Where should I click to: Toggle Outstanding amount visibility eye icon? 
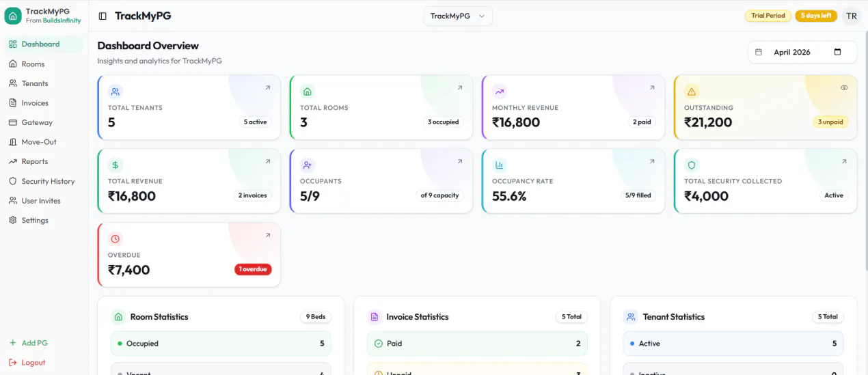pos(844,87)
